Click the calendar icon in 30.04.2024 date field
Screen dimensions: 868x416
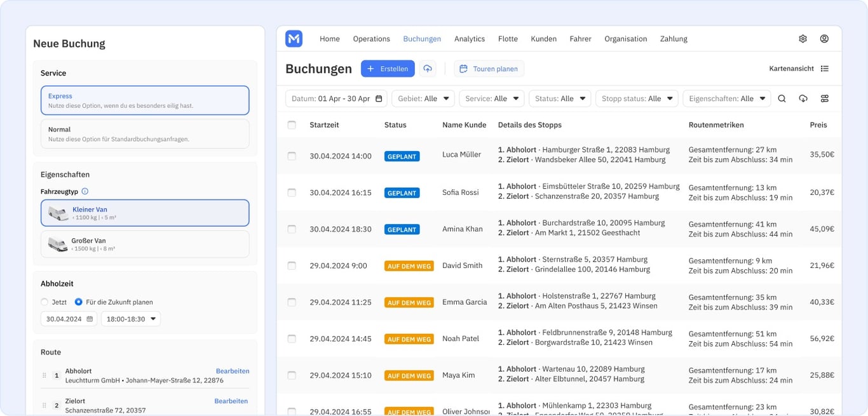click(90, 319)
